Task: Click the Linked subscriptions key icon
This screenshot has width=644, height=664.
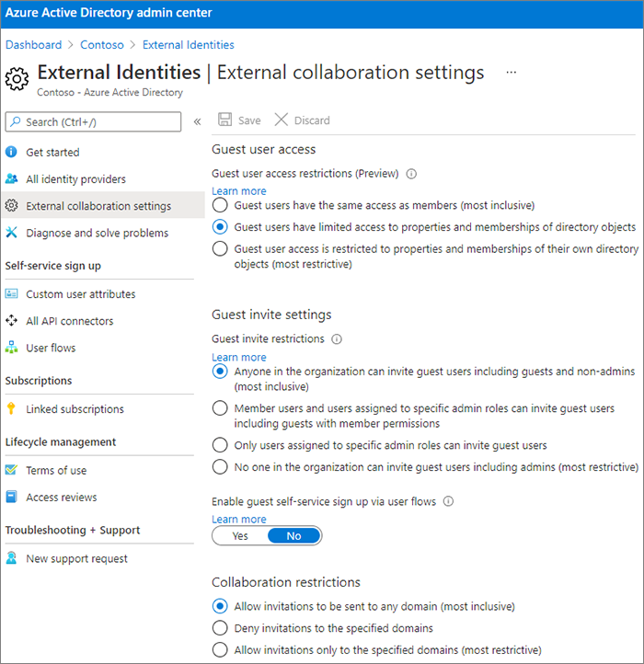Action: [x=11, y=408]
